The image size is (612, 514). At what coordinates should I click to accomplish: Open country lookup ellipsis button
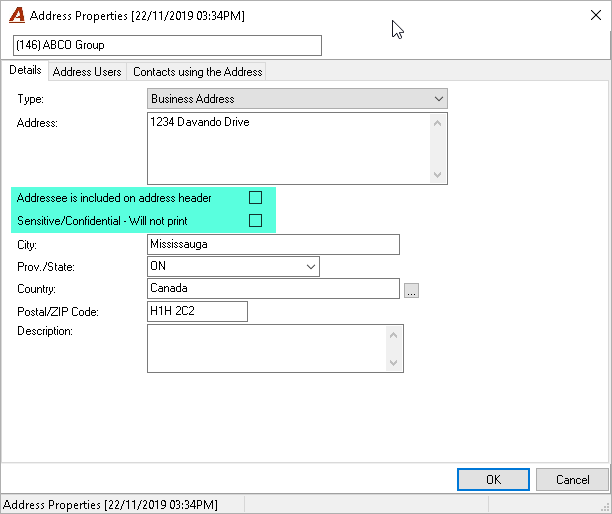[411, 290]
